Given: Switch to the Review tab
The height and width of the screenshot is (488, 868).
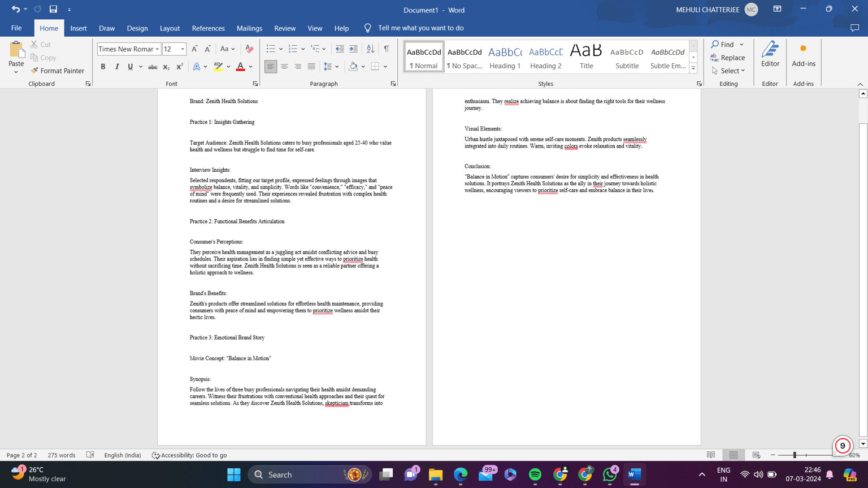Looking at the screenshot, I should pyautogui.click(x=285, y=28).
